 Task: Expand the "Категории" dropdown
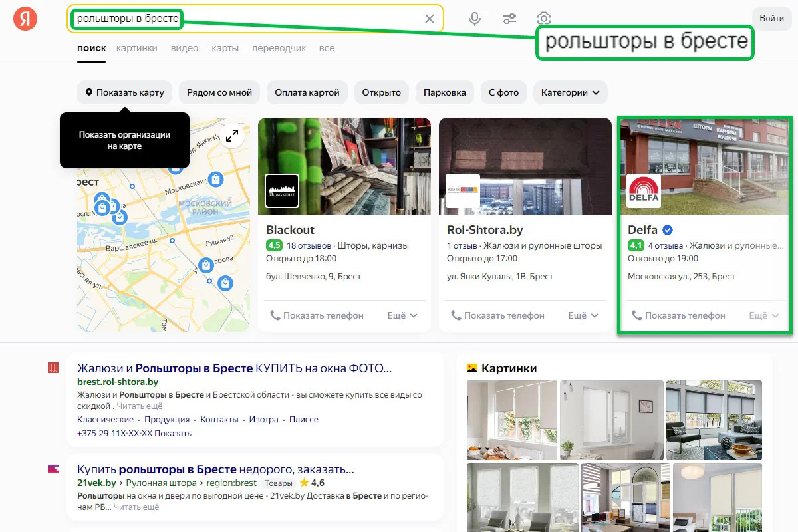click(570, 92)
